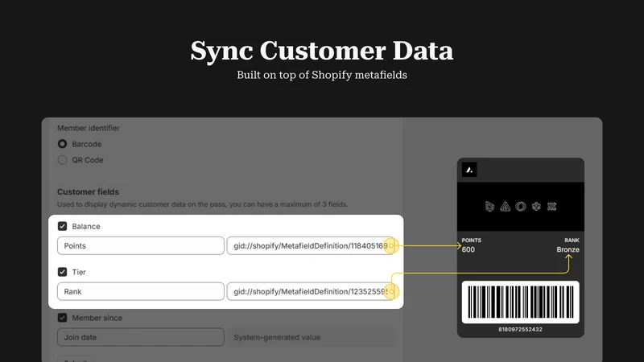Click the last brand icon in pass banner
The width and height of the screenshot is (644, 362).
click(x=551, y=207)
